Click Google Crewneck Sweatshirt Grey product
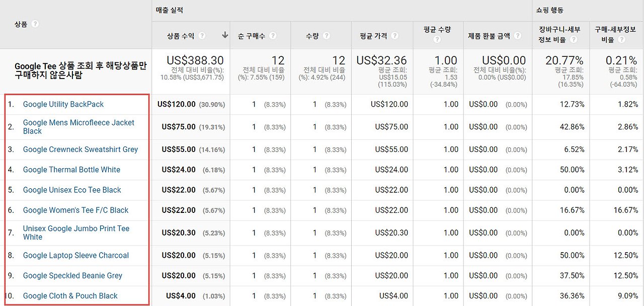Viewport: 644px width, 306px height. (x=80, y=149)
